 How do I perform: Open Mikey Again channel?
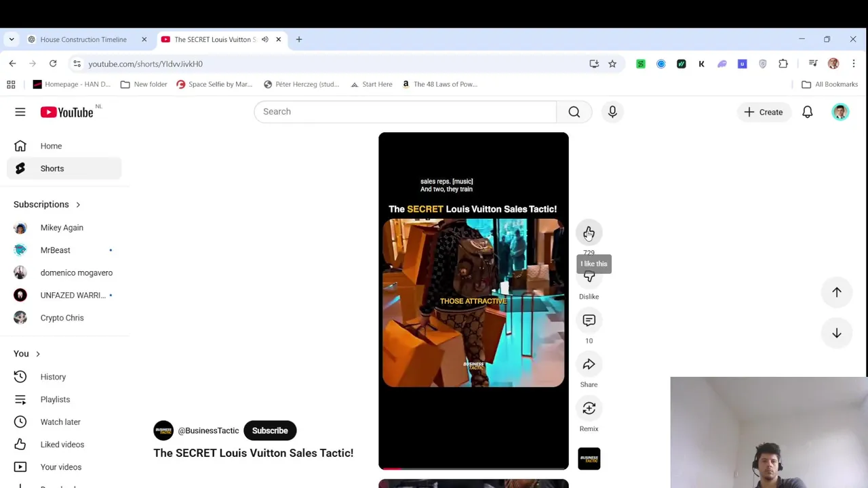64,228
